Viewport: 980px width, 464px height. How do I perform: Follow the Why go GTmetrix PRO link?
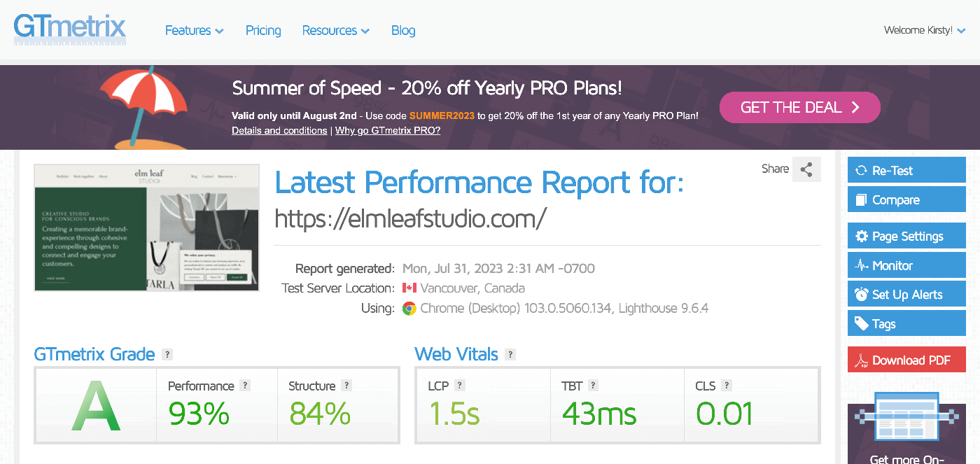388,131
